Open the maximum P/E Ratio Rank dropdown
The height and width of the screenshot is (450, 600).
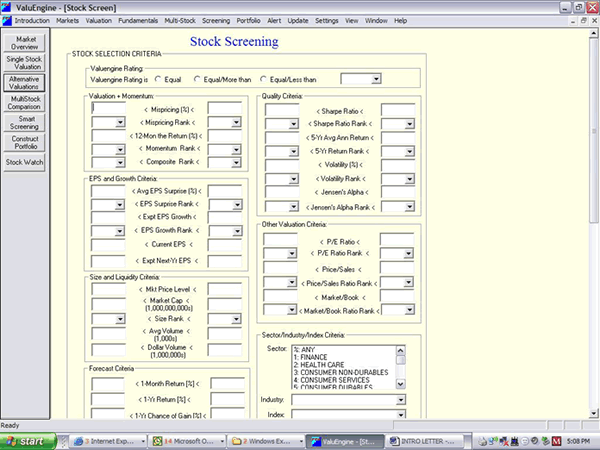pos(408,253)
